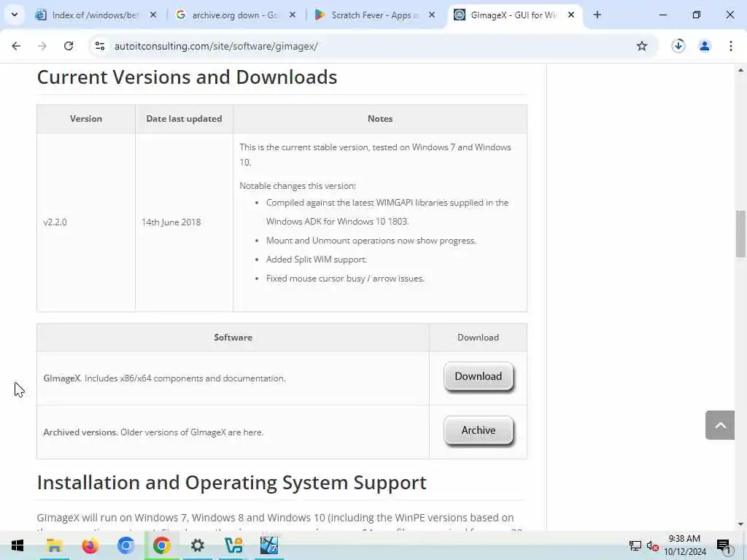Click the Mount and Unmount operations bullet
747x560 pixels.
point(371,241)
